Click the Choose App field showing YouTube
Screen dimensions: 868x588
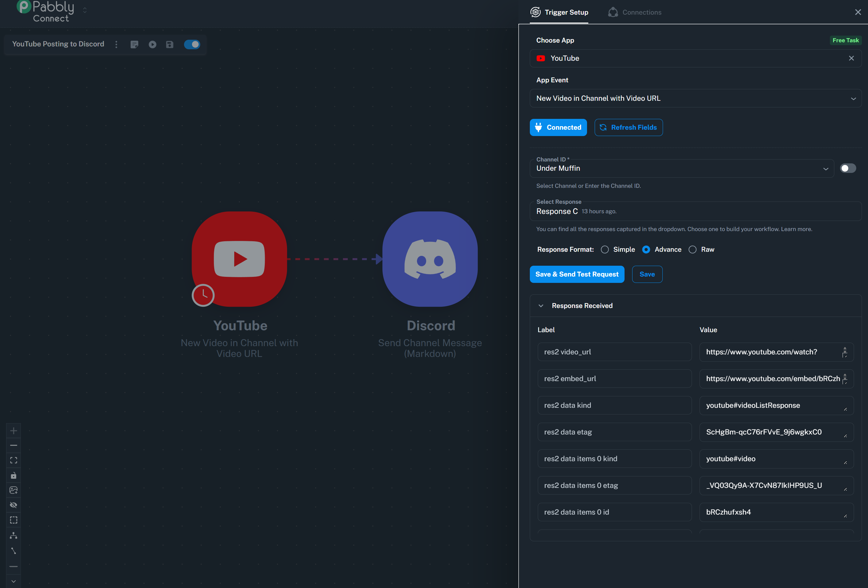[x=695, y=58]
